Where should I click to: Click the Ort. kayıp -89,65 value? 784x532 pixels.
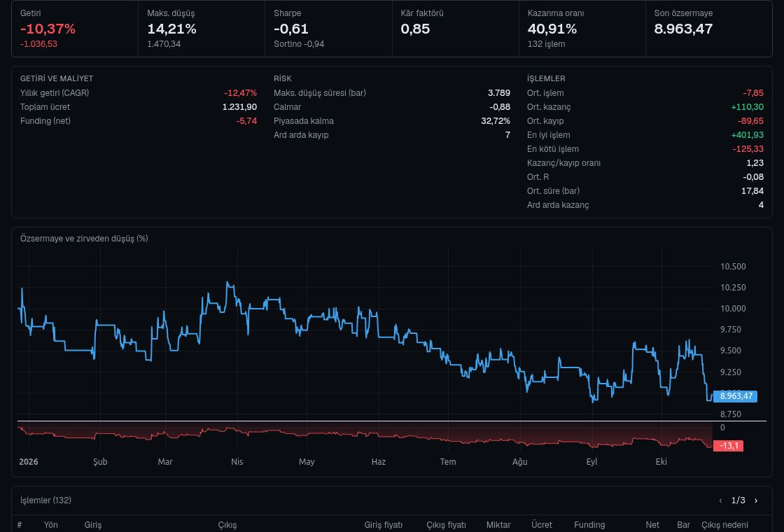[750, 121]
